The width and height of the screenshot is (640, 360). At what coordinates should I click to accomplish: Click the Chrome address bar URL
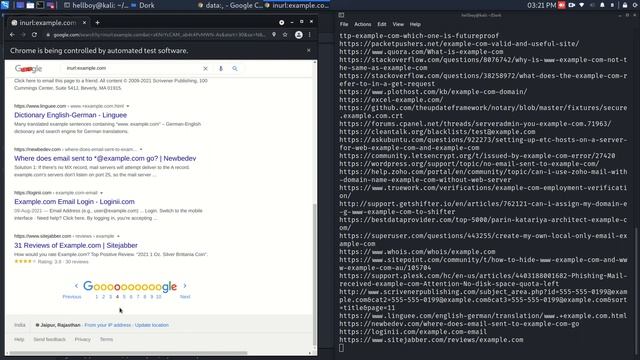tap(159, 35)
